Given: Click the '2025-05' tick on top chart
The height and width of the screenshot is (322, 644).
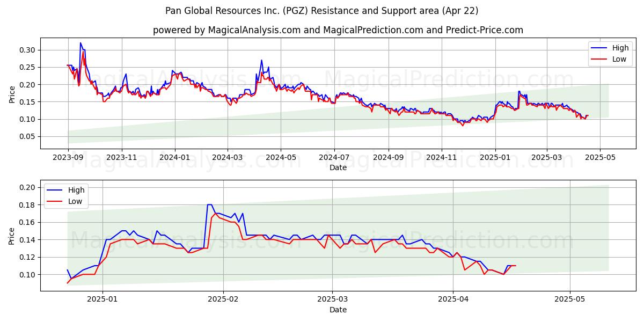Looking at the screenshot, I should point(600,157).
